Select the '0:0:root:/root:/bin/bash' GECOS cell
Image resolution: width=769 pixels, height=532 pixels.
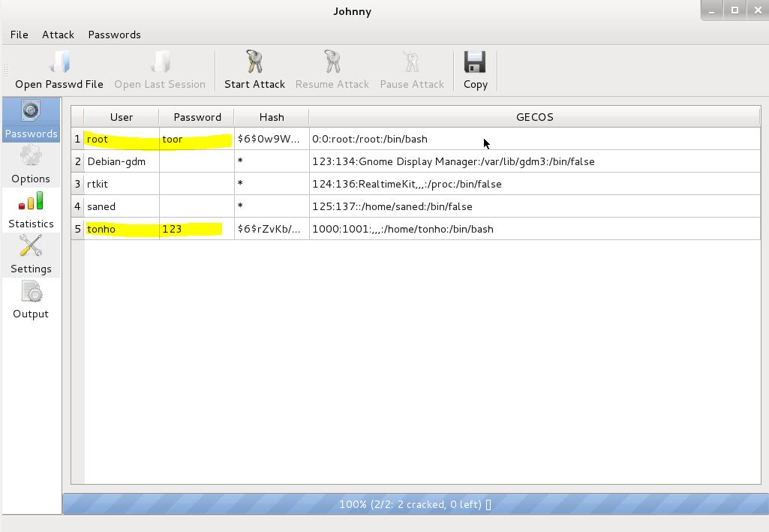(x=535, y=139)
